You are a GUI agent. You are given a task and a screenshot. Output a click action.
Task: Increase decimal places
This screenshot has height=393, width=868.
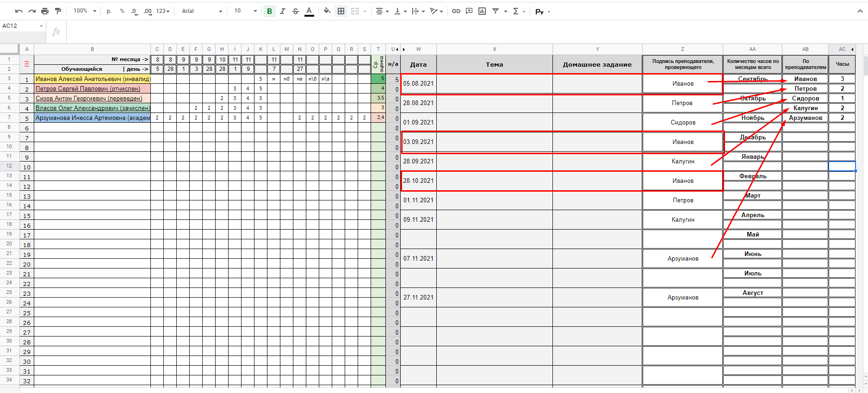coord(148,11)
